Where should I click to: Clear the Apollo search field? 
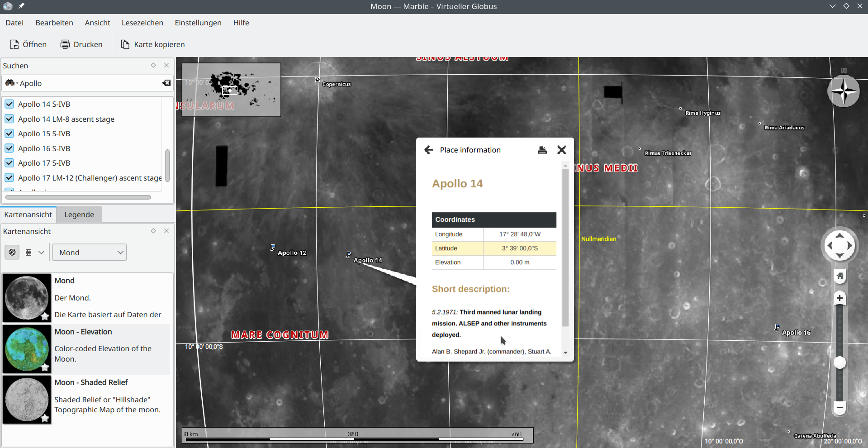pos(166,83)
